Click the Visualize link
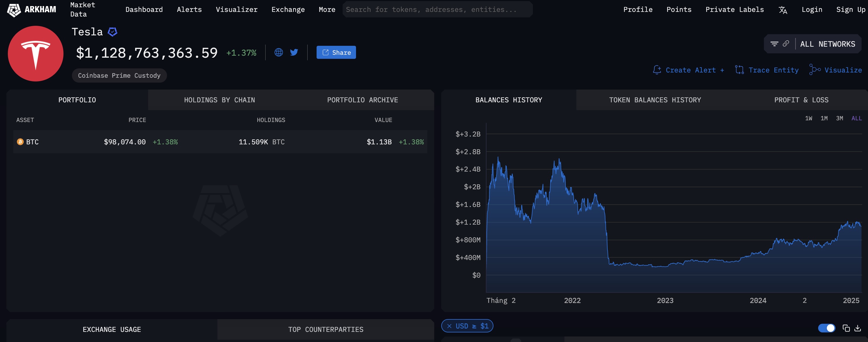 coord(843,70)
